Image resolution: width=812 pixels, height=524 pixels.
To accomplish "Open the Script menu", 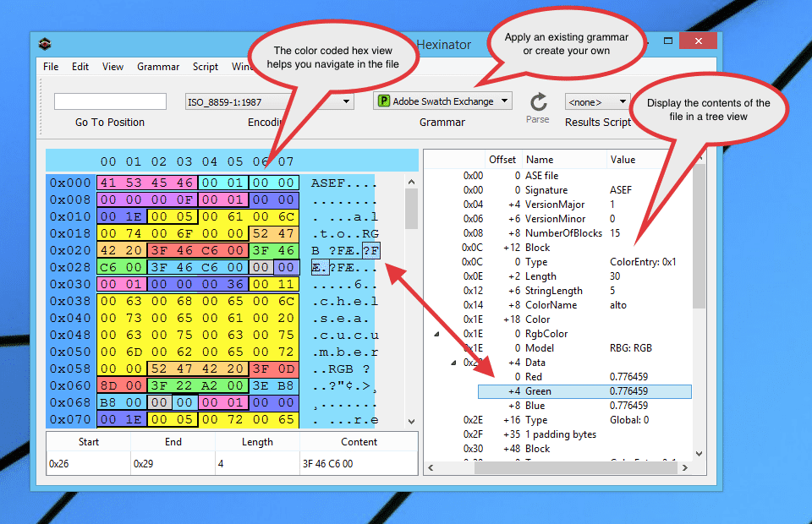I will [206, 67].
